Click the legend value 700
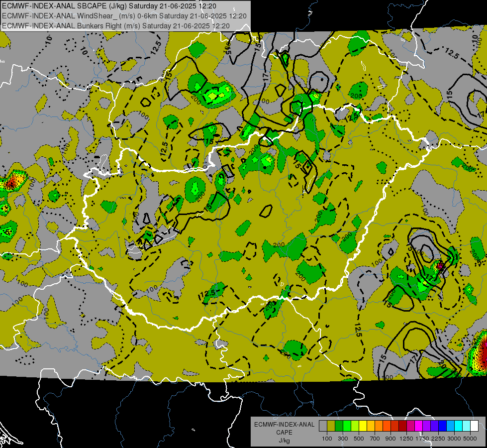Viewport: 487px width, 448px height. [x=375, y=439]
